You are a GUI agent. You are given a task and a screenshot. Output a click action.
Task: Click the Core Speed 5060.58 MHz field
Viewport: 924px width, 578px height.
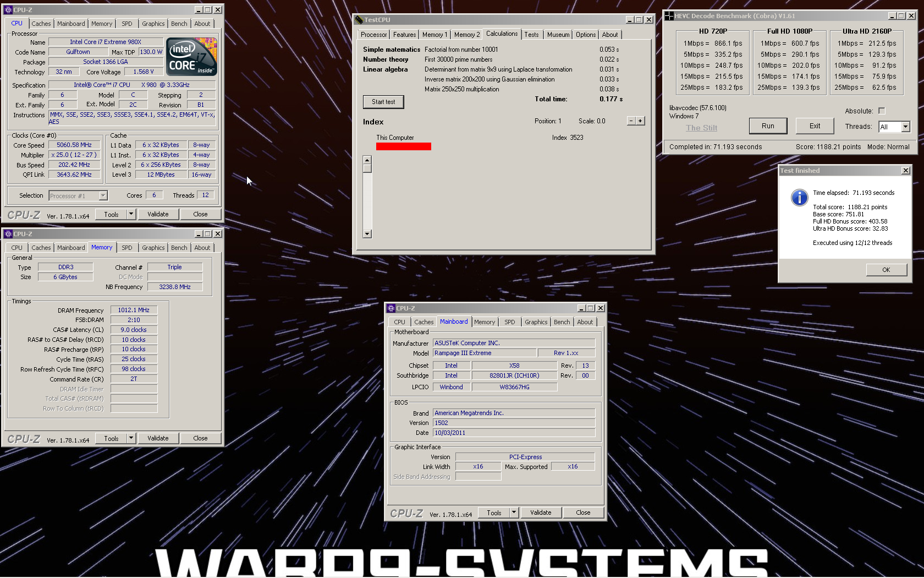[74, 145]
